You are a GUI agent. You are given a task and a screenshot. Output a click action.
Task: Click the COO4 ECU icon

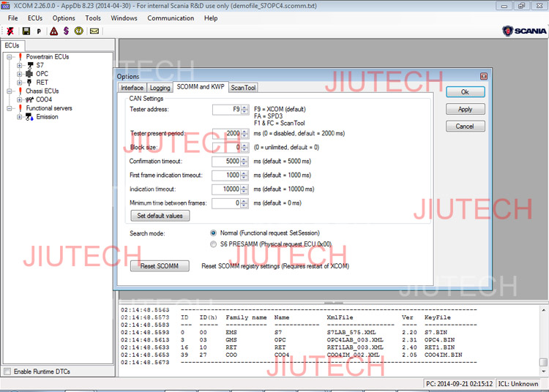click(x=29, y=99)
